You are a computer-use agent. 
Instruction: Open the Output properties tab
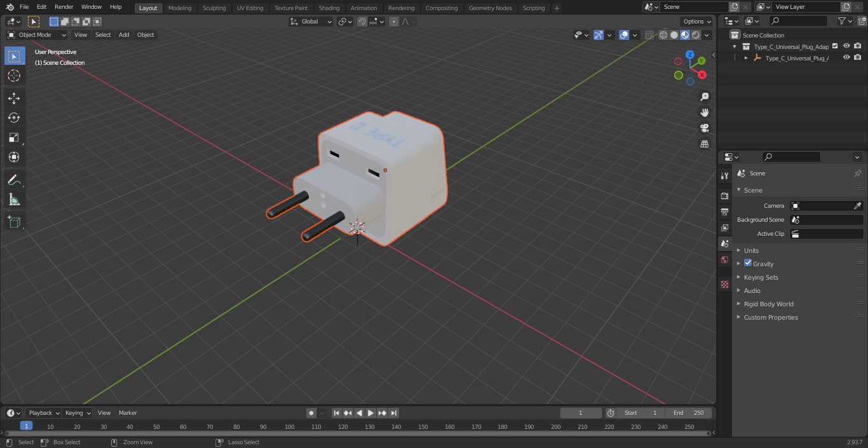pyautogui.click(x=724, y=212)
